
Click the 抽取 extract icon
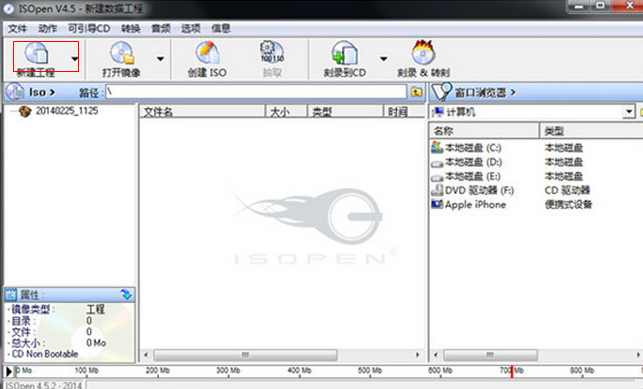(x=272, y=52)
